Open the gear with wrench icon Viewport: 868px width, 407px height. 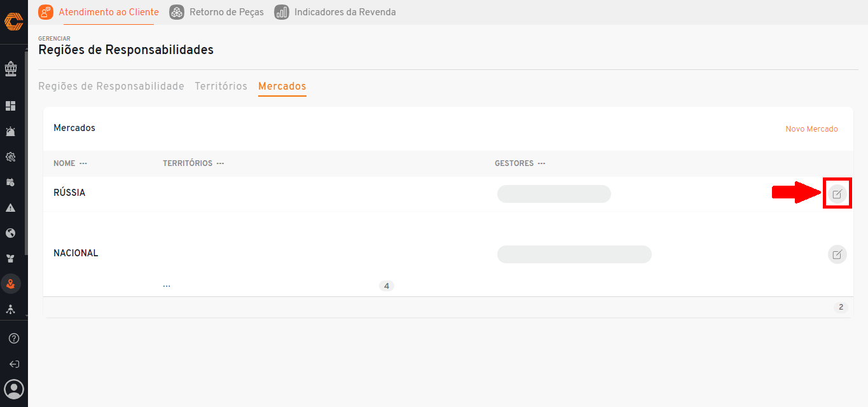tap(11, 156)
